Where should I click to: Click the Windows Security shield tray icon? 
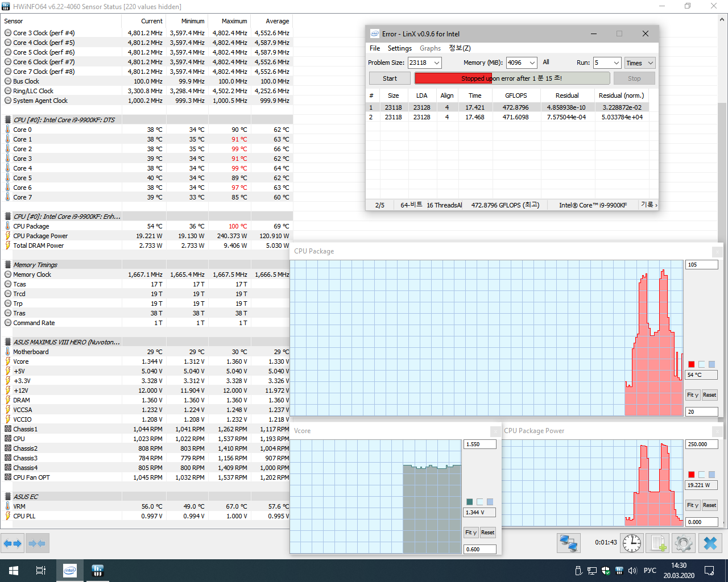pyautogui.click(x=606, y=571)
